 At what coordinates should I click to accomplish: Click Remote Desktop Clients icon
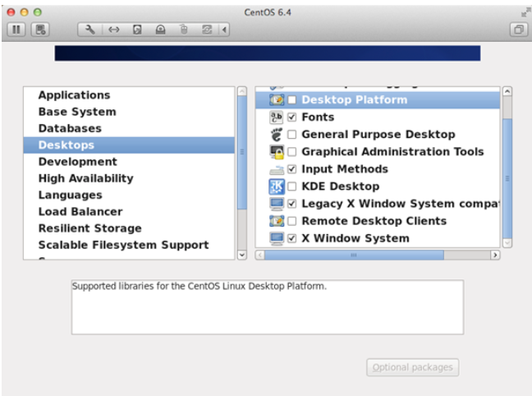click(277, 221)
